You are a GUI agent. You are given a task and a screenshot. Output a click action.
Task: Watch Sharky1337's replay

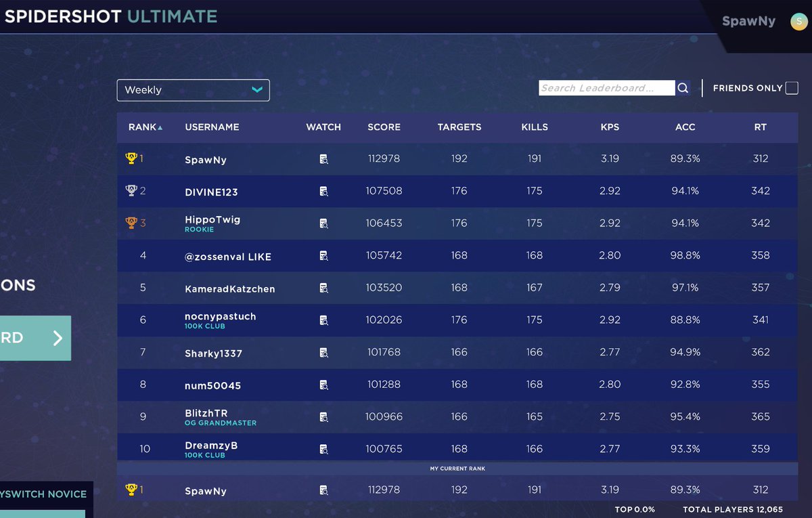pyautogui.click(x=323, y=352)
